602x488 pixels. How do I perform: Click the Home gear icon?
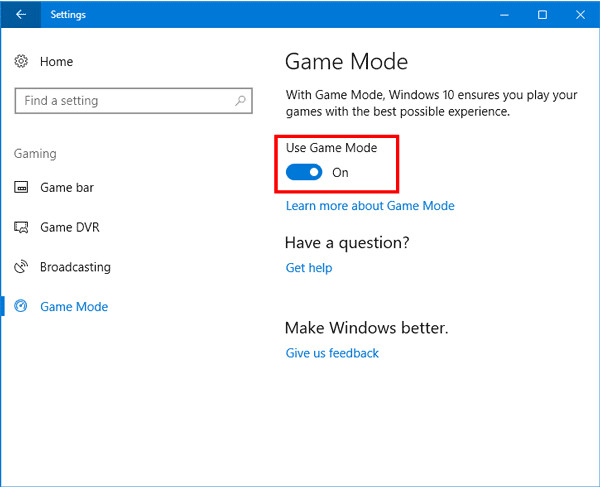point(21,62)
